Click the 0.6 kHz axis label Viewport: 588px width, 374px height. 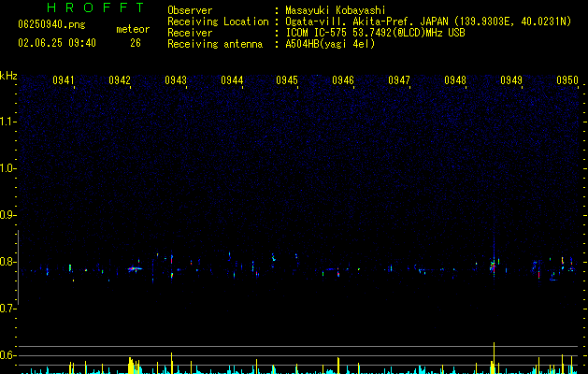(7, 355)
